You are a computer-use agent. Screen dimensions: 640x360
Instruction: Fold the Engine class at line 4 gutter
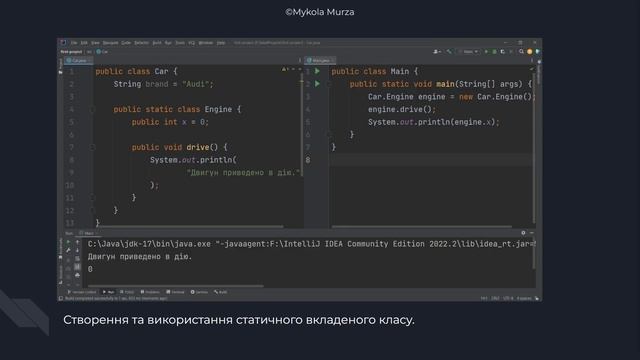pyautogui.click(x=92, y=109)
